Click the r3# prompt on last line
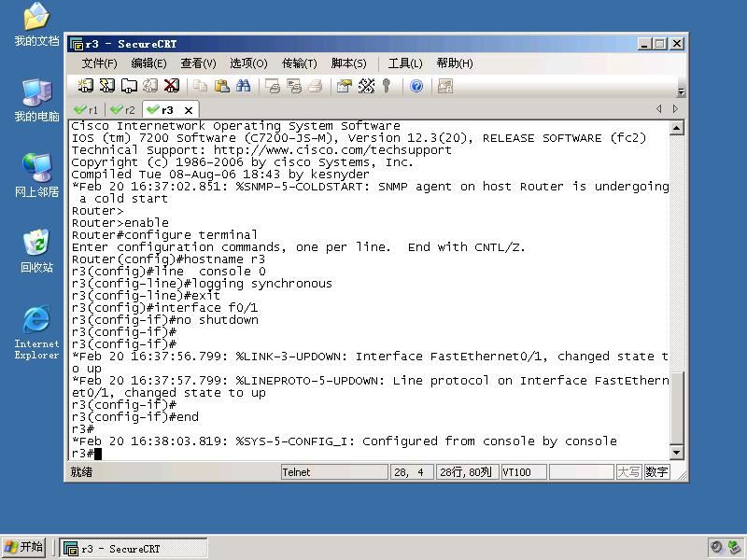The image size is (747, 560). 82,454
